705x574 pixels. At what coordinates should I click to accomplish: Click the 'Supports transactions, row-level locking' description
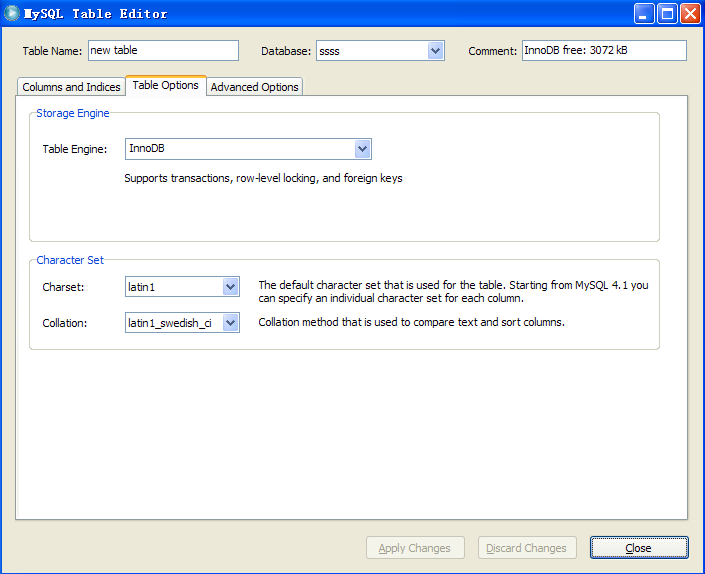point(263,178)
